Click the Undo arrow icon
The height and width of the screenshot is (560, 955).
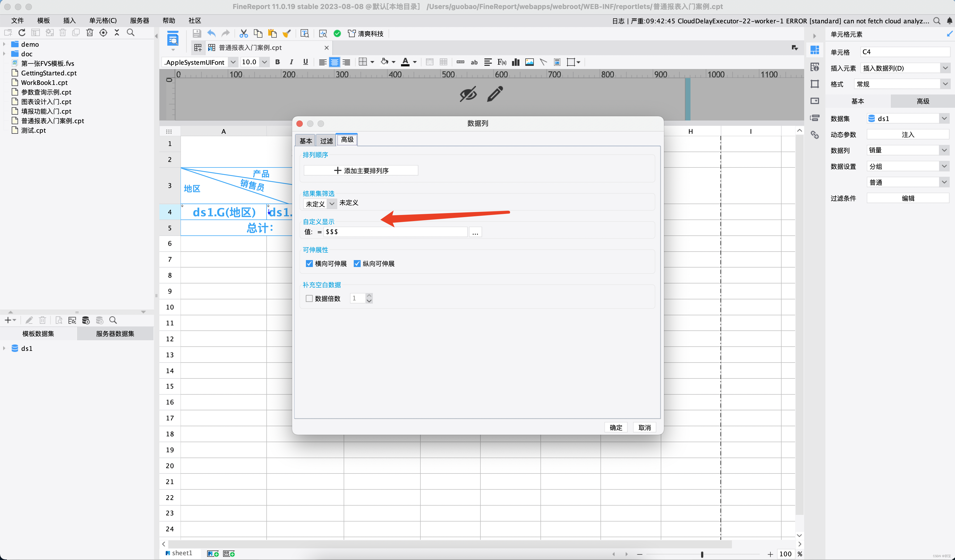pyautogui.click(x=211, y=34)
